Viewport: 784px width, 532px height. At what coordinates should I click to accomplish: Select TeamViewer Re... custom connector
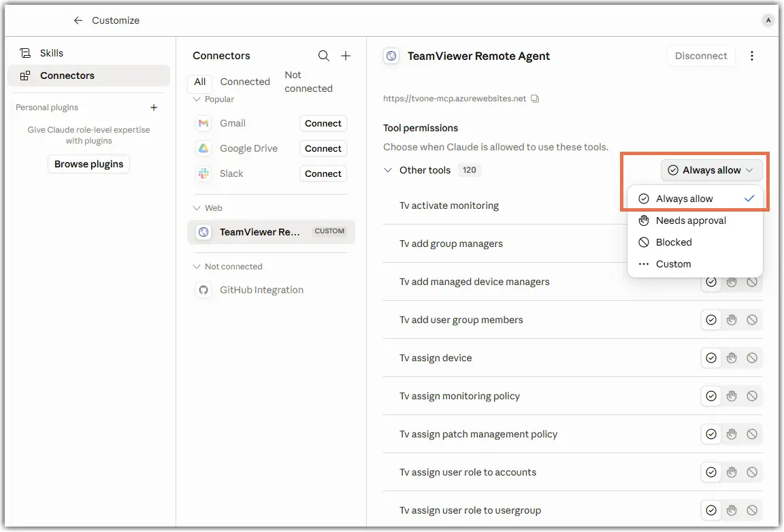point(271,232)
